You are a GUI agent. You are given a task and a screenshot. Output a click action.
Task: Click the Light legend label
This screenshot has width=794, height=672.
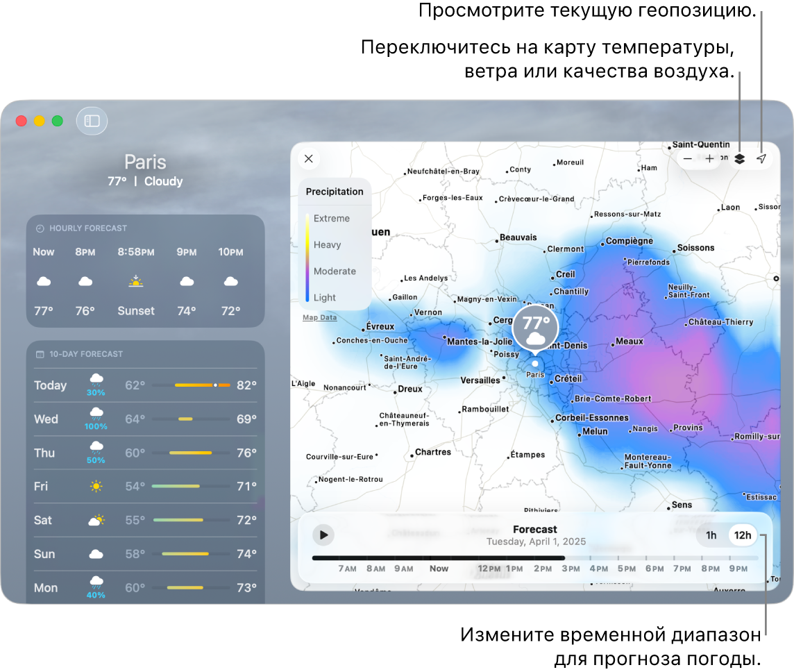pyautogui.click(x=325, y=297)
